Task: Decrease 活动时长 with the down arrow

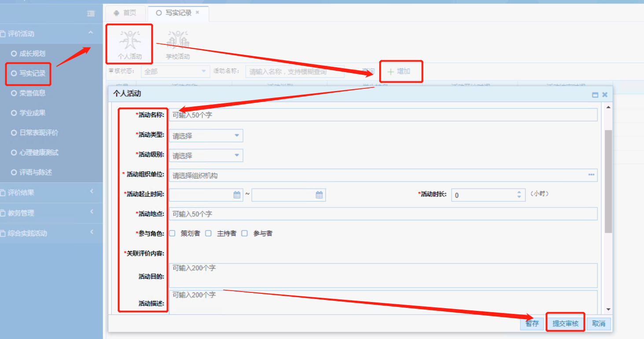Action: pyautogui.click(x=519, y=197)
